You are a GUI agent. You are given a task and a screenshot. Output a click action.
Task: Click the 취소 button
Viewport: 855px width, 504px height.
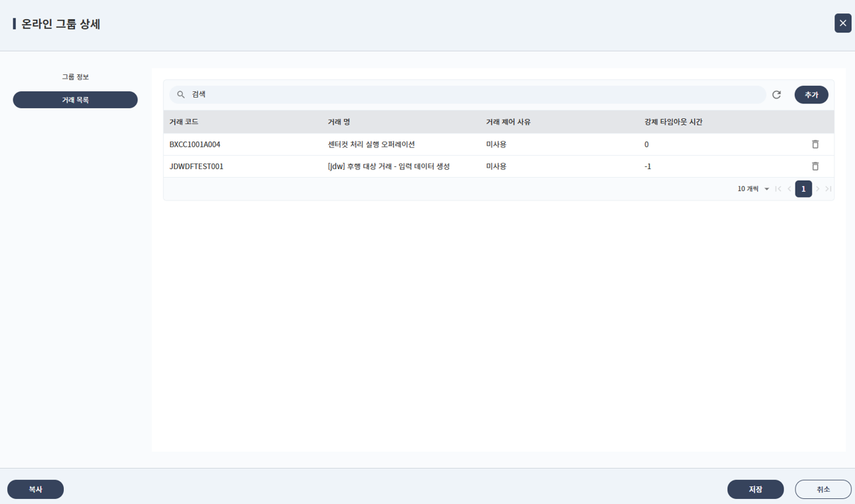822,489
